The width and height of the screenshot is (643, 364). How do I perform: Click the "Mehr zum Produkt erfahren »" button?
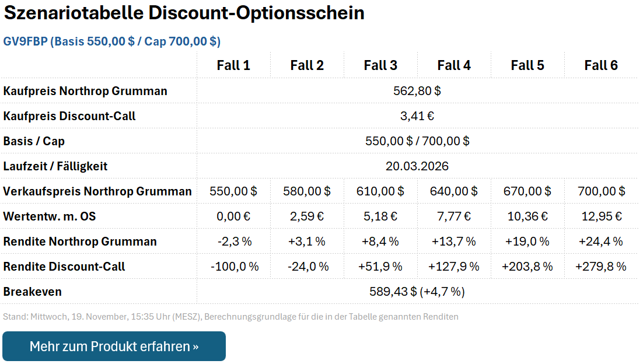click(114, 346)
